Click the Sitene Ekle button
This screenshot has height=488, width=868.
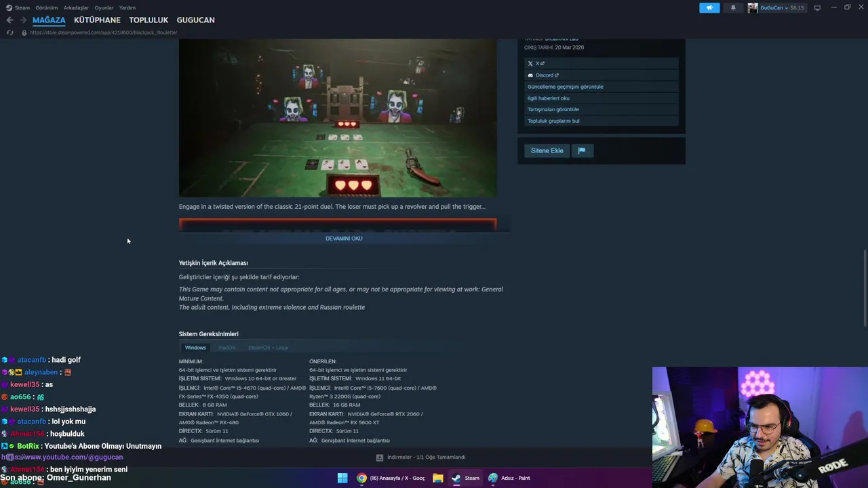[x=547, y=150]
